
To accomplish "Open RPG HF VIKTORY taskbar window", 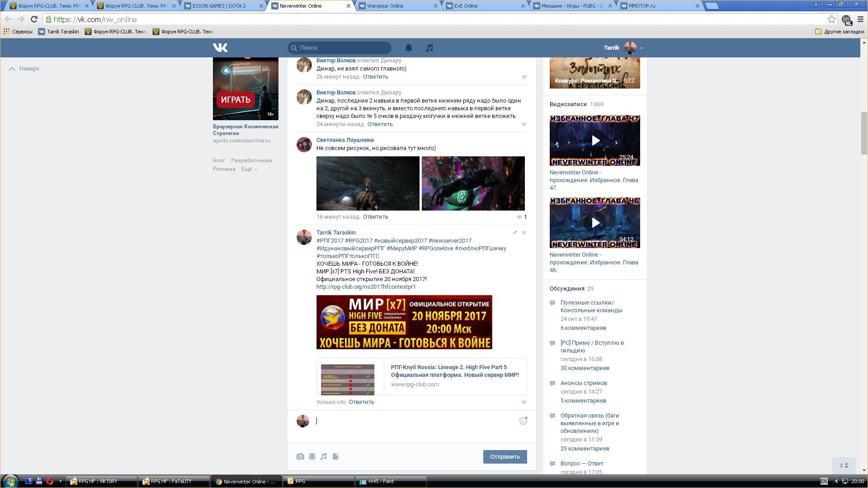I will [102, 481].
